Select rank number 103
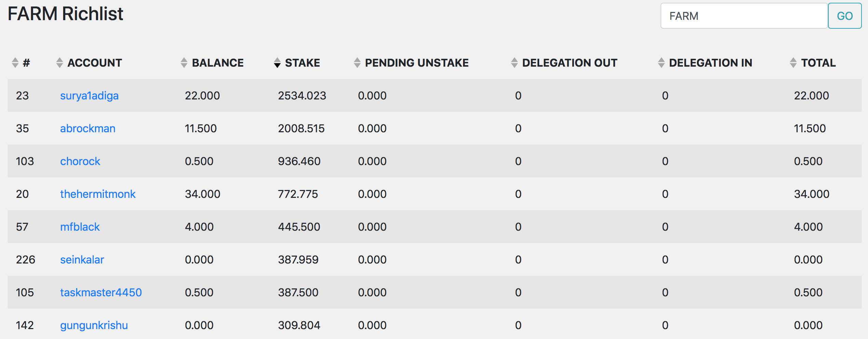This screenshot has width=868, height=339. [25, 161]
